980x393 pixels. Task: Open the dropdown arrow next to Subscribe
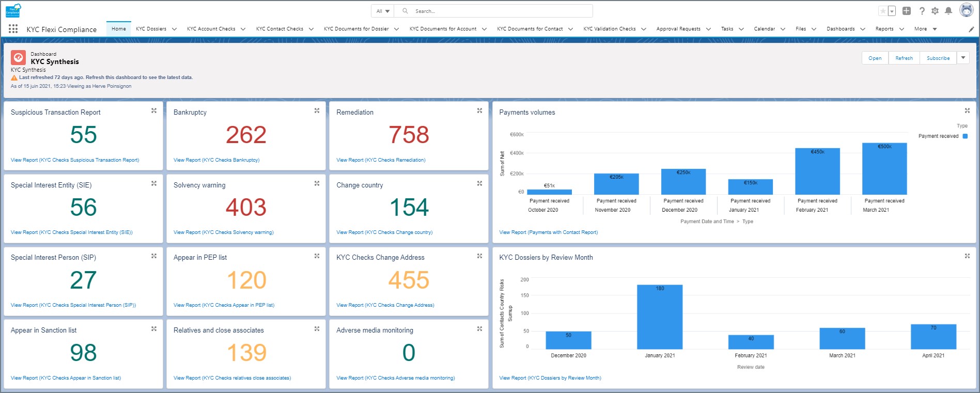tap(963, 58)
